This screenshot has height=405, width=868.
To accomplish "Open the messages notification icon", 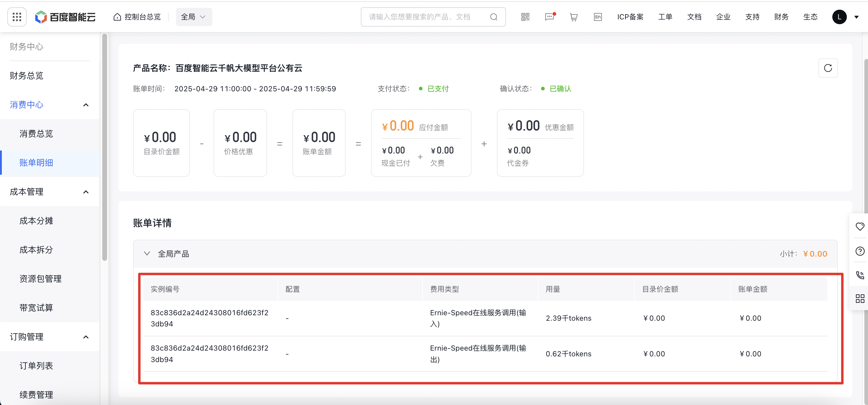I will [550, 17].
